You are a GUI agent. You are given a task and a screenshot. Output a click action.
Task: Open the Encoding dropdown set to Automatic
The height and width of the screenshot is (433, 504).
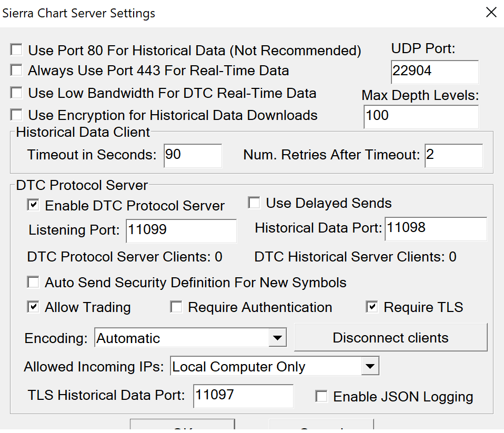pos(190,338)
